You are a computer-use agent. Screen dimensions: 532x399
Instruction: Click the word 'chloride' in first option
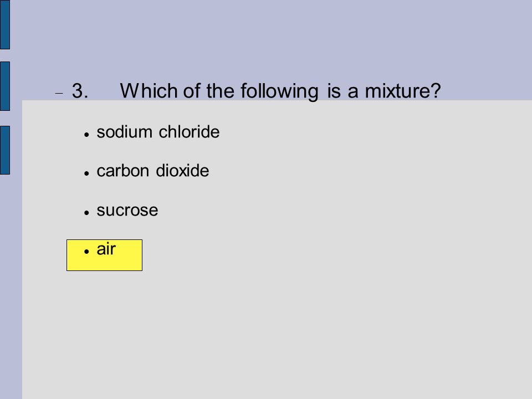pos(189,132)
